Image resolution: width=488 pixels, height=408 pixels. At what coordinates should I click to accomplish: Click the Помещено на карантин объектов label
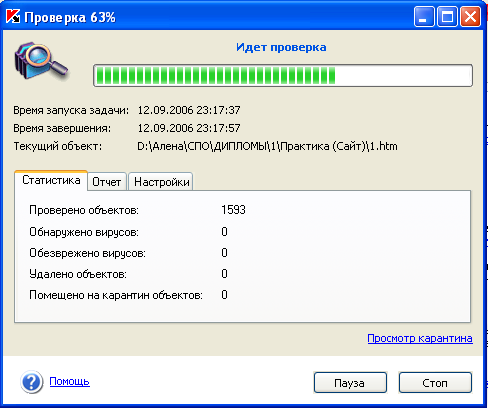pos(116,295)
